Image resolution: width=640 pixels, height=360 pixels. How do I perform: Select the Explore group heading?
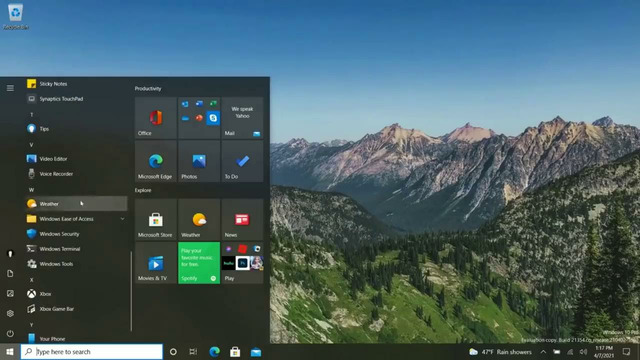pyautogui.click(x=143, y=190)
